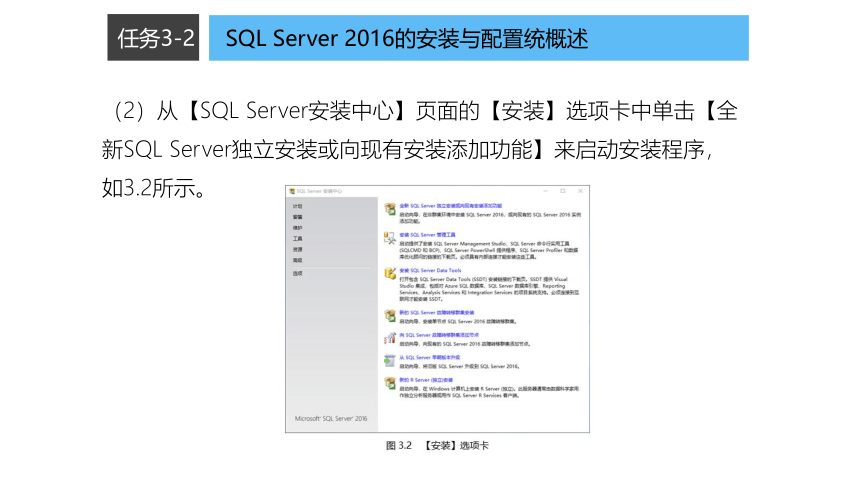Click the SQL Server 安装中心 window title text
860x484 pixels.
(319, 191)
